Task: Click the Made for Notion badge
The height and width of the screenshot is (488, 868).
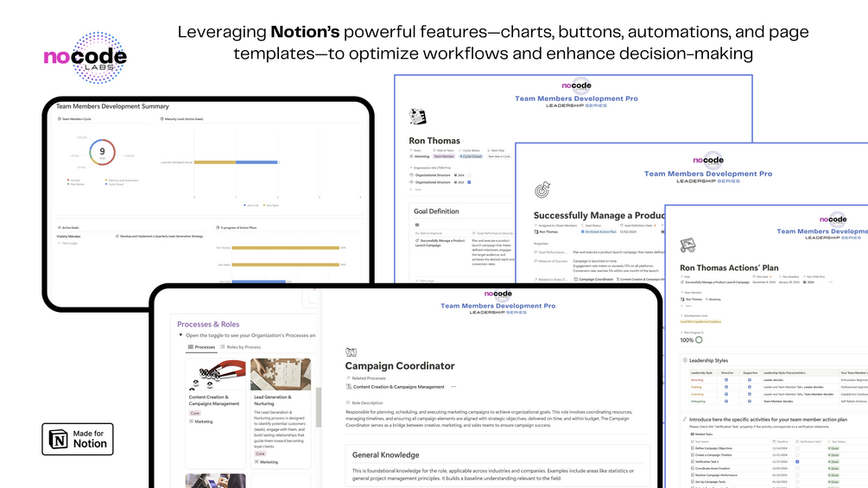Action: [78, 440]
